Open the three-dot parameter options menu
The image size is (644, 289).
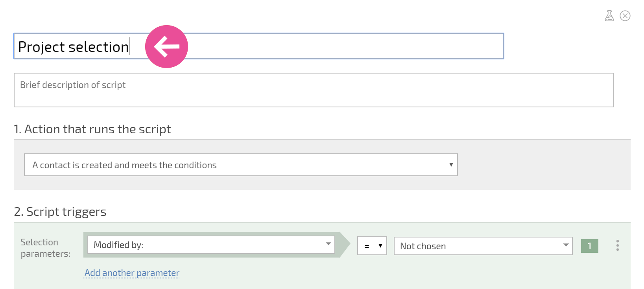point(618,245)
